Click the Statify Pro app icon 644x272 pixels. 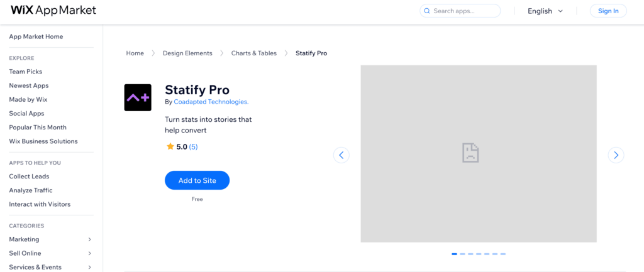click(138, 97)
